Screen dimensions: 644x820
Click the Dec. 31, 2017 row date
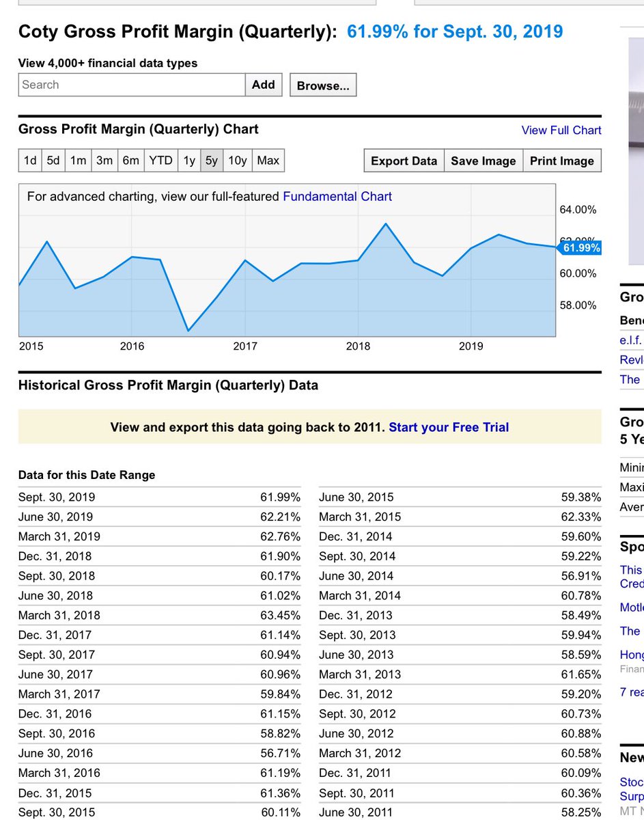(55, 635)
